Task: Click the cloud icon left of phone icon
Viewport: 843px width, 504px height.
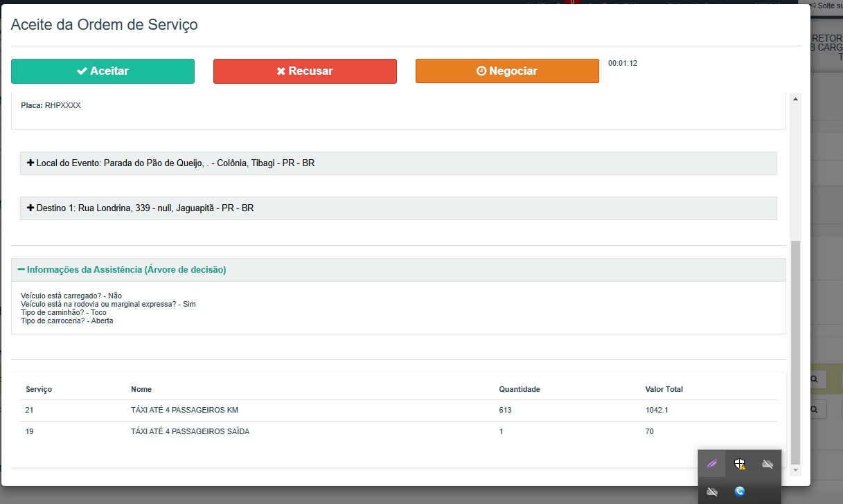Action: pos(712,492)
